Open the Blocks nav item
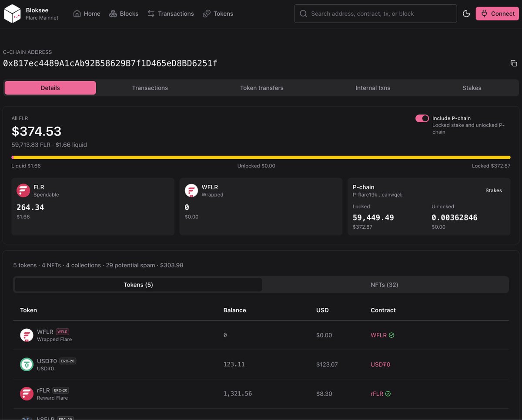This screenshot has width=522, height=420. [124, 13]
